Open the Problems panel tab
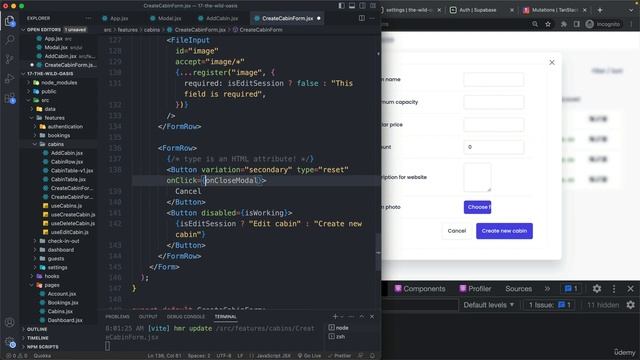The image size is (640, 360). (x=117, y=316)
